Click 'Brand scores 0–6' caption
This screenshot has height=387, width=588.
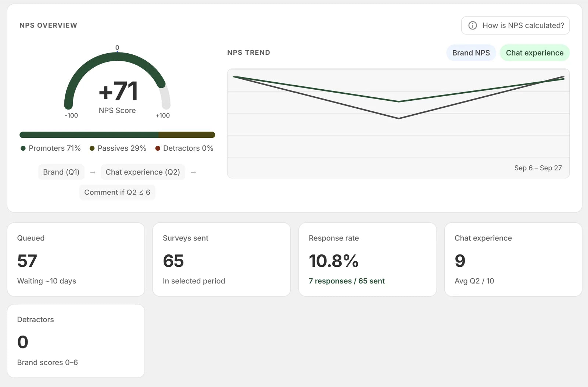(47, 362)
